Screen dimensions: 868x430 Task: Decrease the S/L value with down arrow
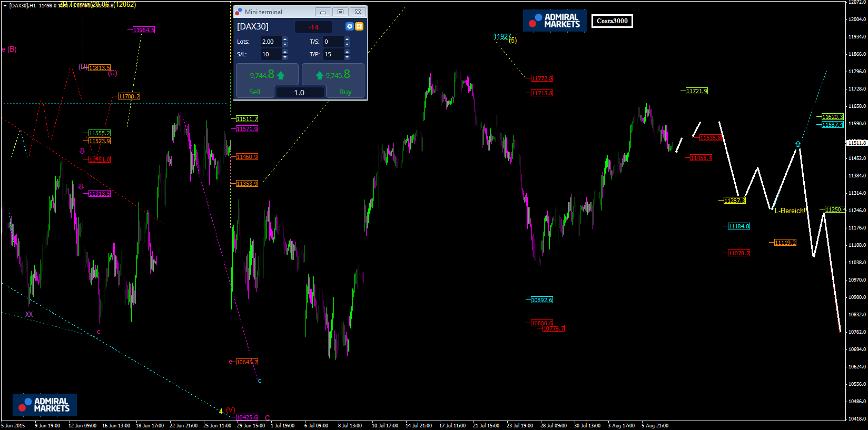point(285,57)
